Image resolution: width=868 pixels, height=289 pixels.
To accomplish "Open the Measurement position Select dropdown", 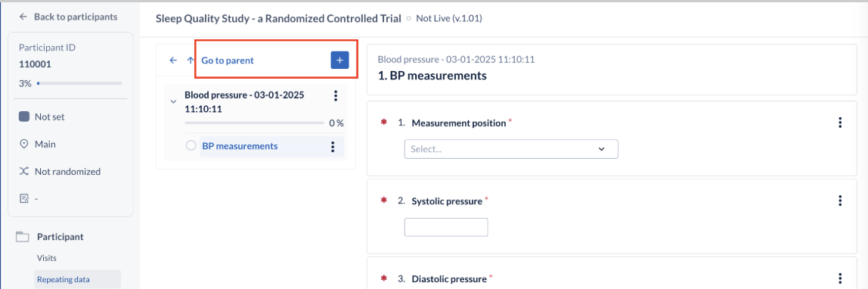I will (x=511, y=149).
